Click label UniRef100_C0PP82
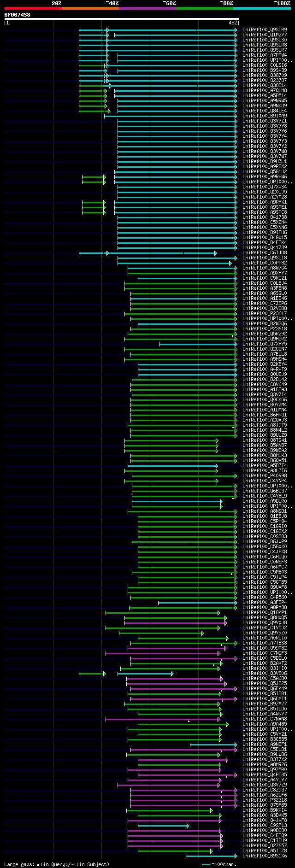295x868 pixels. click(x=265, y=263)
